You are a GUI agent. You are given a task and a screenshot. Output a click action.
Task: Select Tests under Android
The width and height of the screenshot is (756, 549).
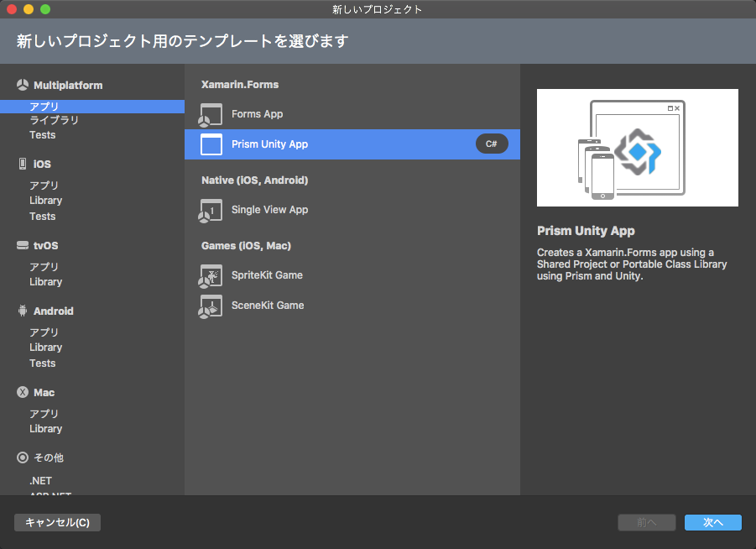pos(43,363)
